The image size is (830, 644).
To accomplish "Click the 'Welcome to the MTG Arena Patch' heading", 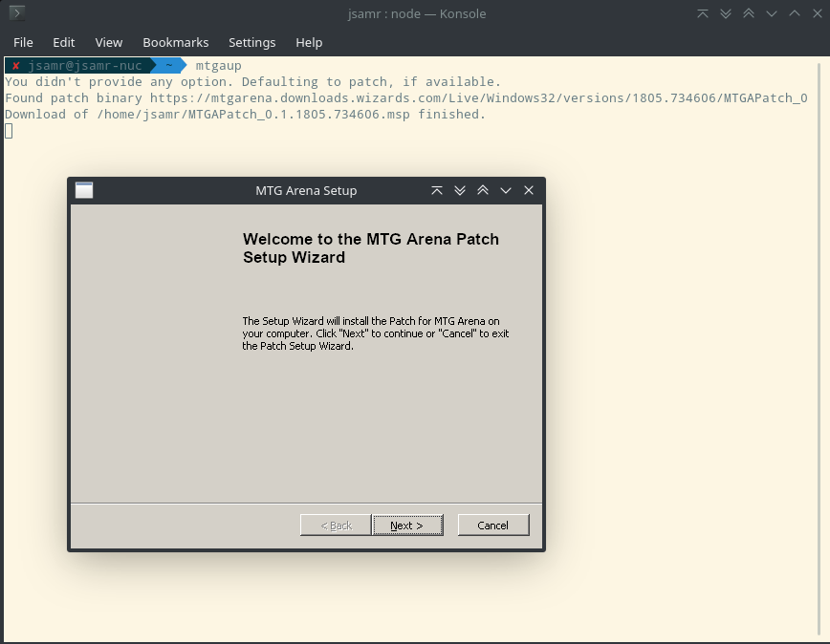I will point(371,248).
